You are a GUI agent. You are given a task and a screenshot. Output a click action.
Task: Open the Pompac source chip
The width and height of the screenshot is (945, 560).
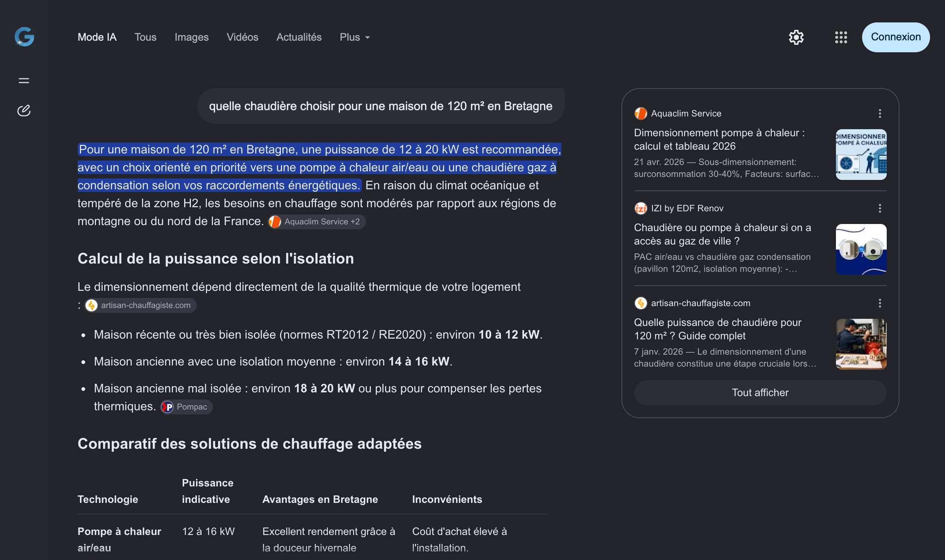[186, 407]
